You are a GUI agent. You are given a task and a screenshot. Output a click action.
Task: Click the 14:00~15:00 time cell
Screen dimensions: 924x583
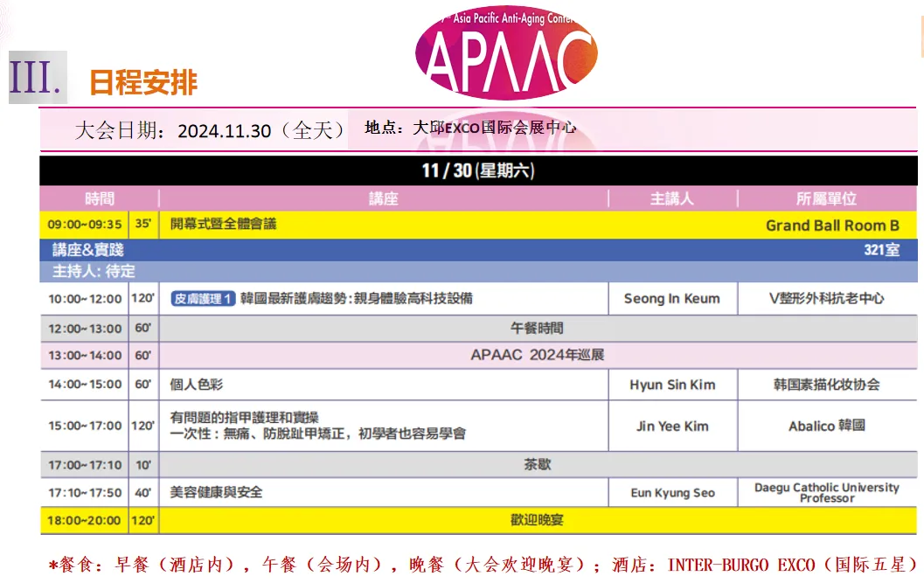(x=84, y=385)
